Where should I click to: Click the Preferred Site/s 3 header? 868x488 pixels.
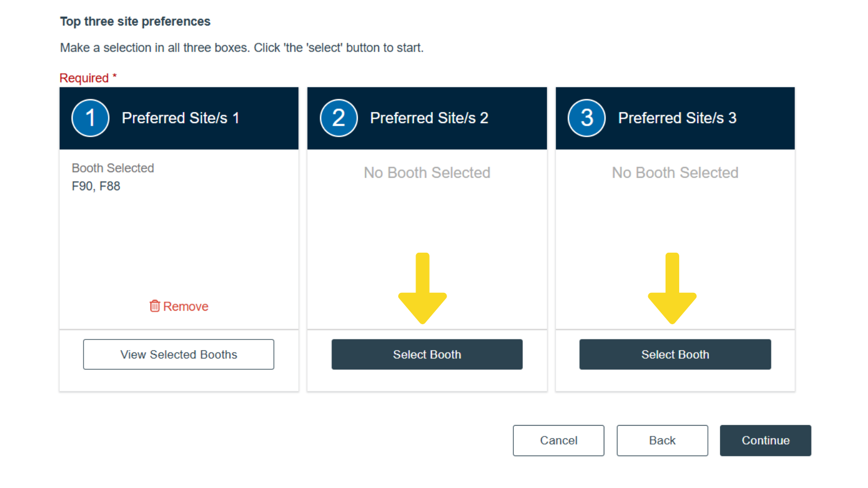[677, 118]
